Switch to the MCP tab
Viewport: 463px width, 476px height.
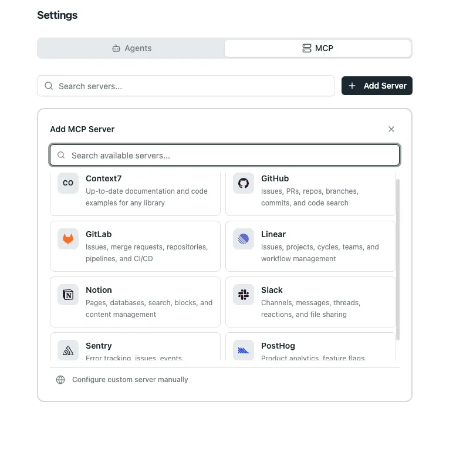click(x=317, y=48)
